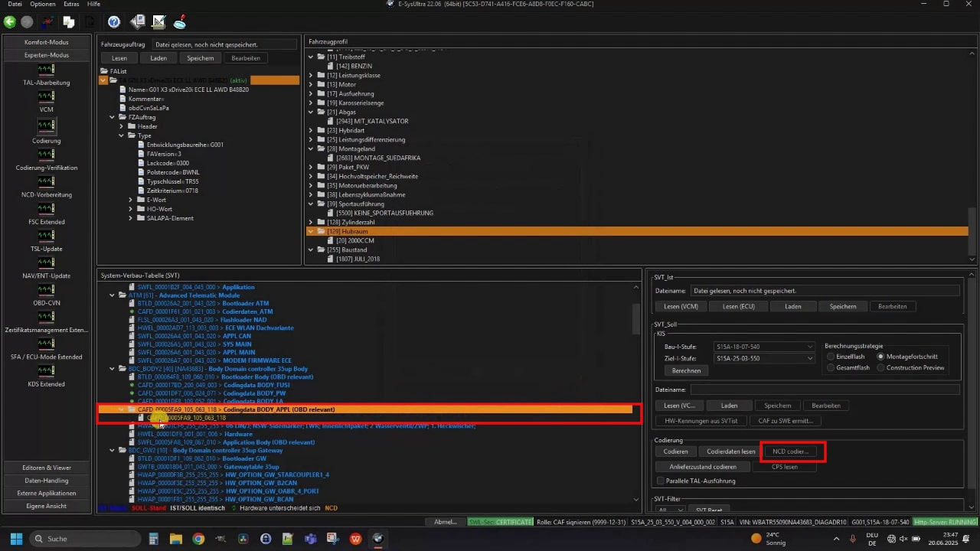Open the Extras menu
This screenshot has width=980, height=551.
pyautogui.click(x=71, y=5)
